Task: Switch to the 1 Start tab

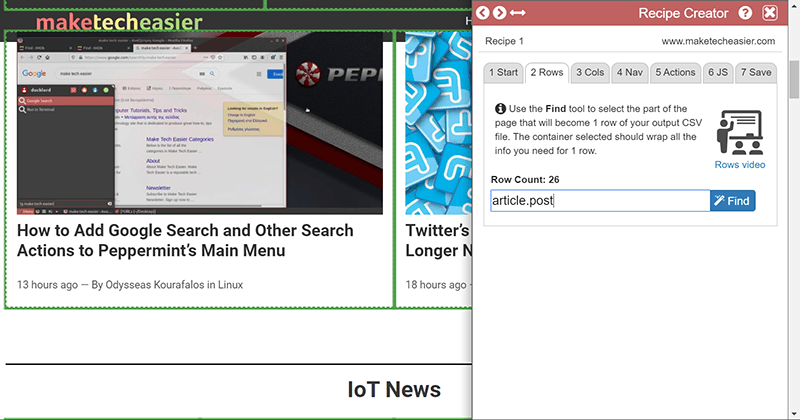Action: click(503, 72)
